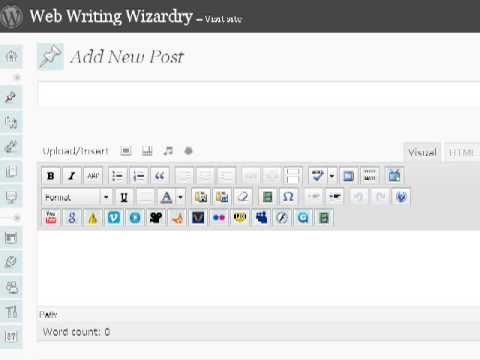
Task: Open the Web Writing Wizardry site title link
Action: coord(111,16)
